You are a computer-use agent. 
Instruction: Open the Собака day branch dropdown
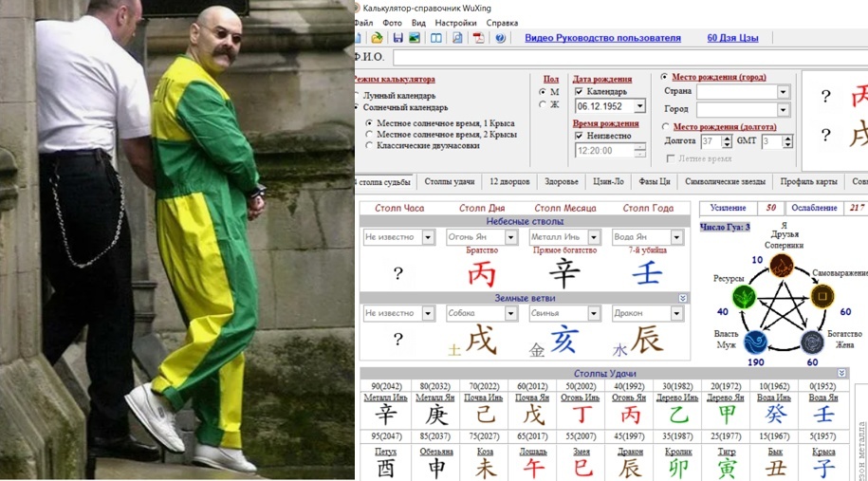coord(511,313)
